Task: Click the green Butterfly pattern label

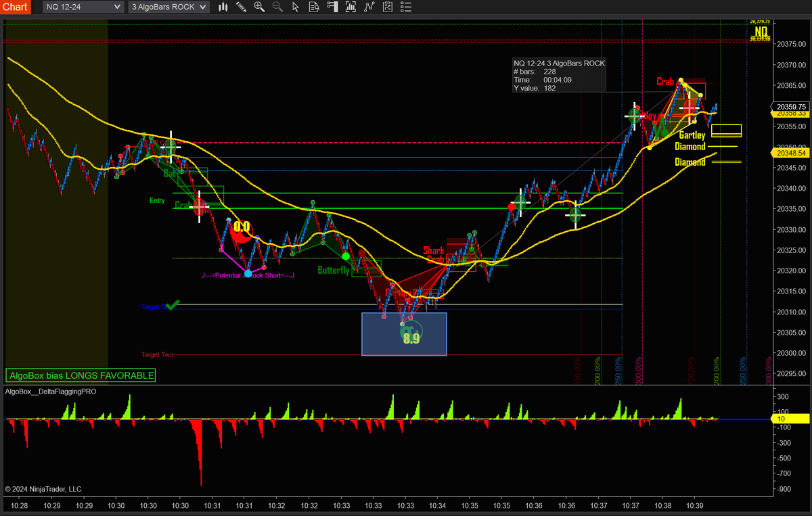Action: (334, 271)
